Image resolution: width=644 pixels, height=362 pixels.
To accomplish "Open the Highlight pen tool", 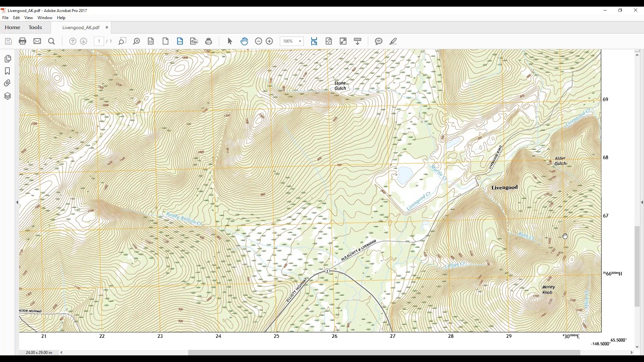I will 393,41.
